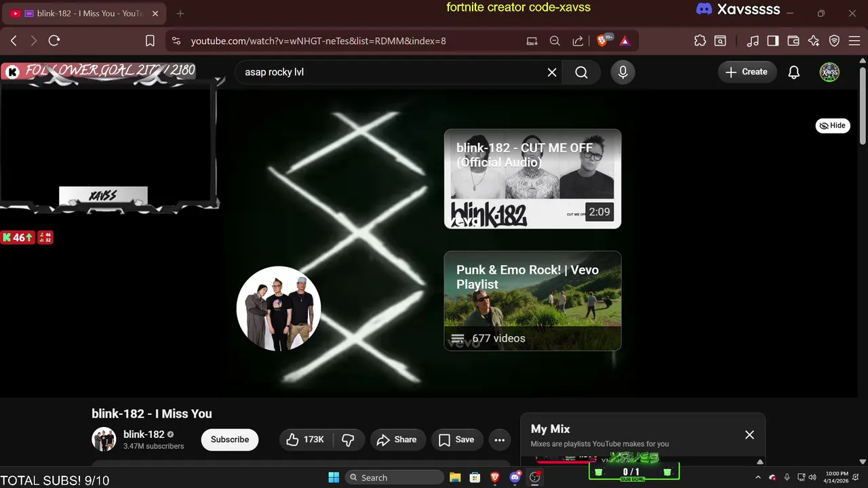
Task: Open YouTube notifications bell
Action: point(794,72)
